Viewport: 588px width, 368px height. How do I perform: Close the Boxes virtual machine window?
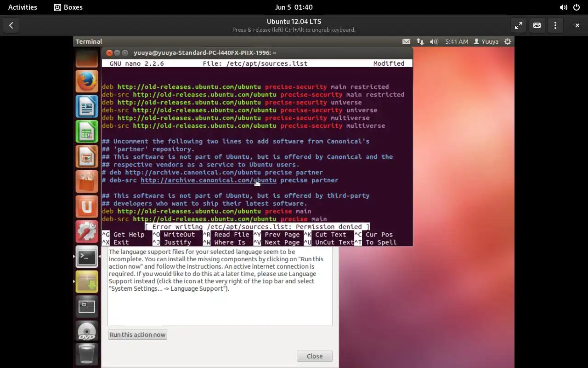point(577,25)
